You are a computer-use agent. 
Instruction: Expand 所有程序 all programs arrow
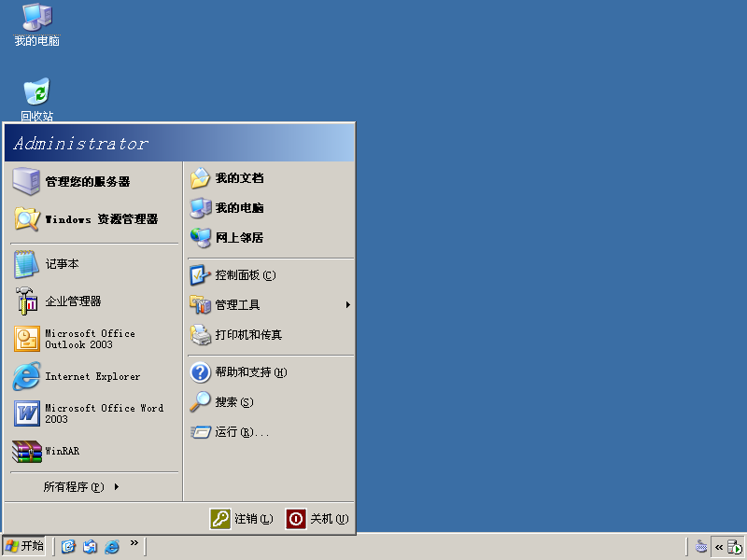[x=116, y=486]
